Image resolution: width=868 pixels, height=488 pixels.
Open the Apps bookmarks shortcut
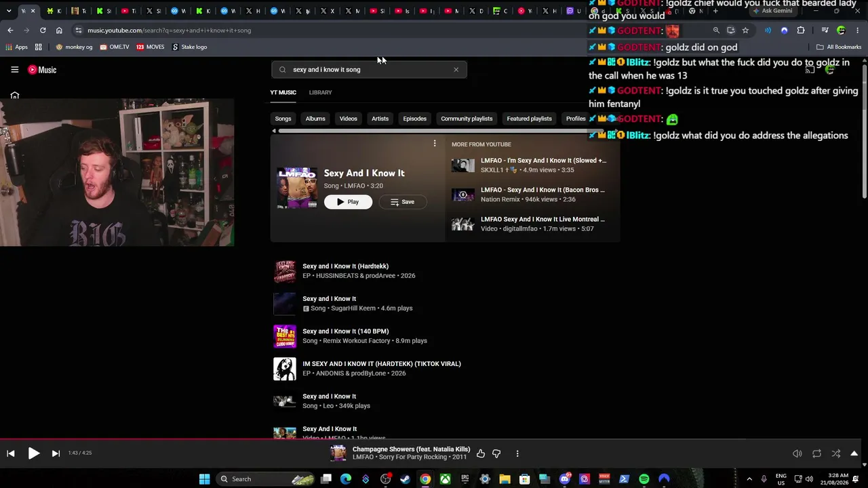point(16,47)
